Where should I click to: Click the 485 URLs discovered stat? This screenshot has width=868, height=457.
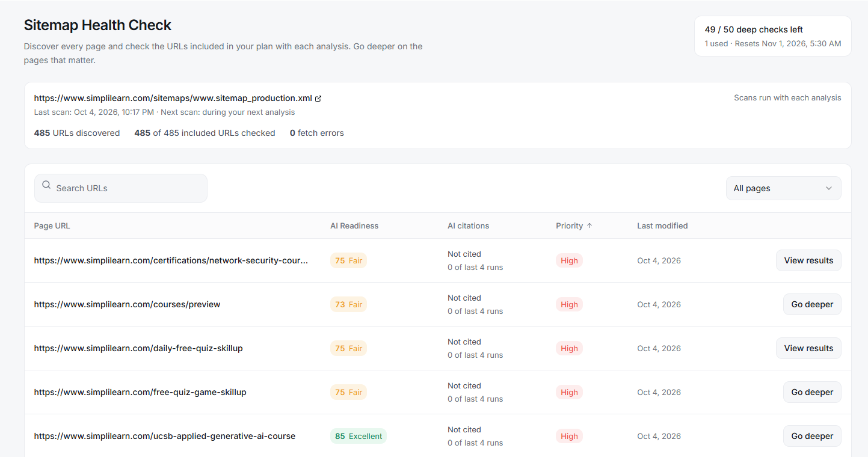[77, 133]
